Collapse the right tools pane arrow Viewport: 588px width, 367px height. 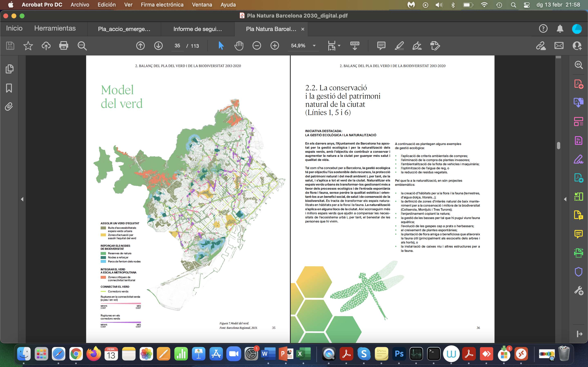tap(565, 199)
